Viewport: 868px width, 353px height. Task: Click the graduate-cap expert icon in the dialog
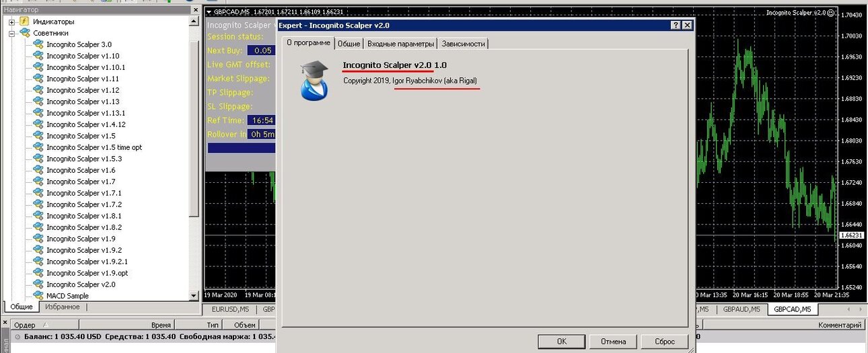[x=314, y=80]
